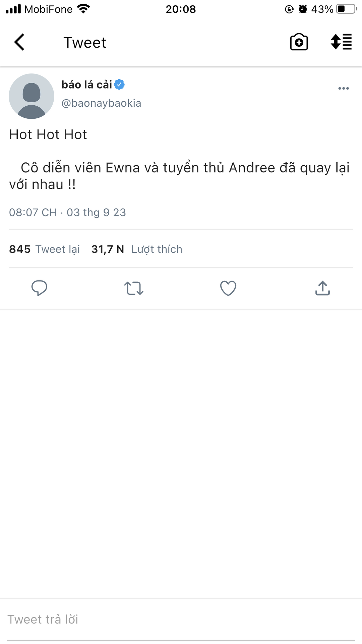362x644 pixels.
Task: Tap the back arrow in header
Action: 19,42
